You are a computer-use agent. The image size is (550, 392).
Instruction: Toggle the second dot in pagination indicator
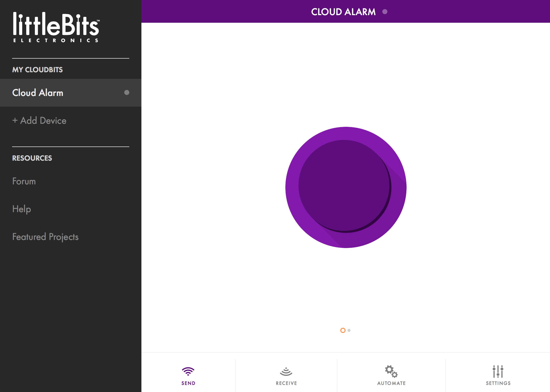pos(349,330)
